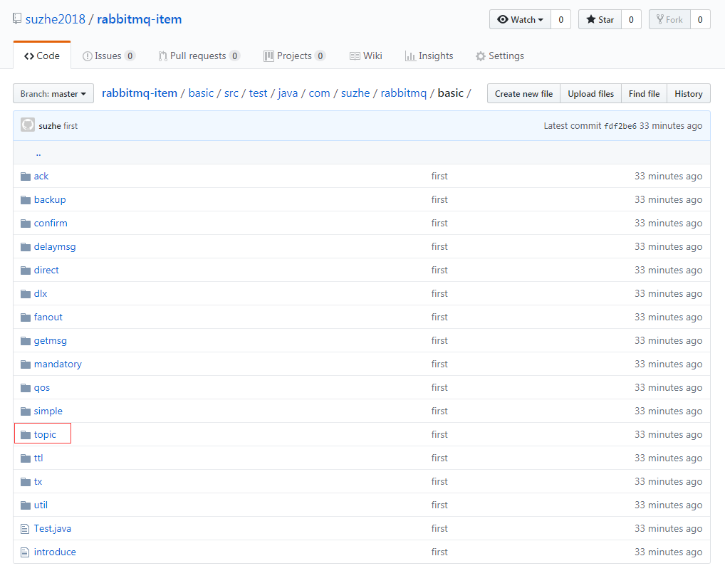Go up via the '..' parent directory link
This screenshot has height=588, width=725.
pos(38,153)
